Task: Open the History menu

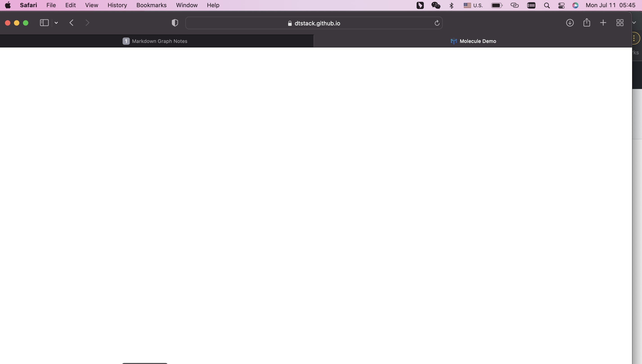Action: point(117,5)
